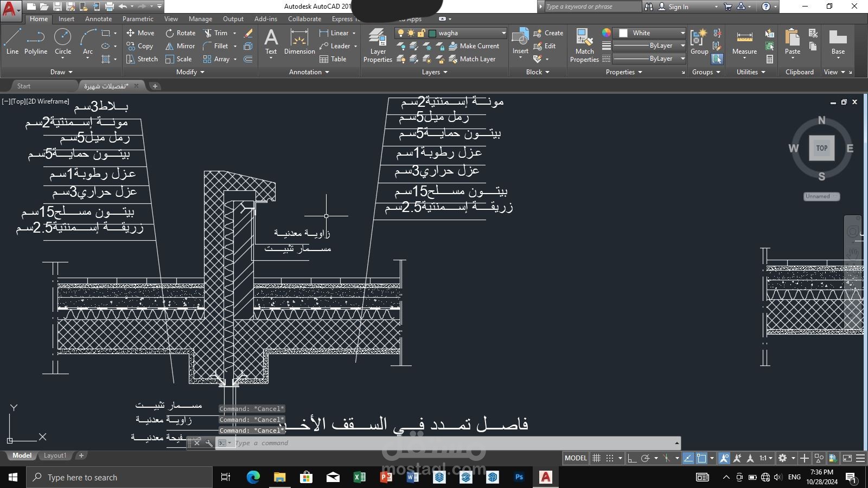Switch to the Annotate ribbon tab

[98, 19]
